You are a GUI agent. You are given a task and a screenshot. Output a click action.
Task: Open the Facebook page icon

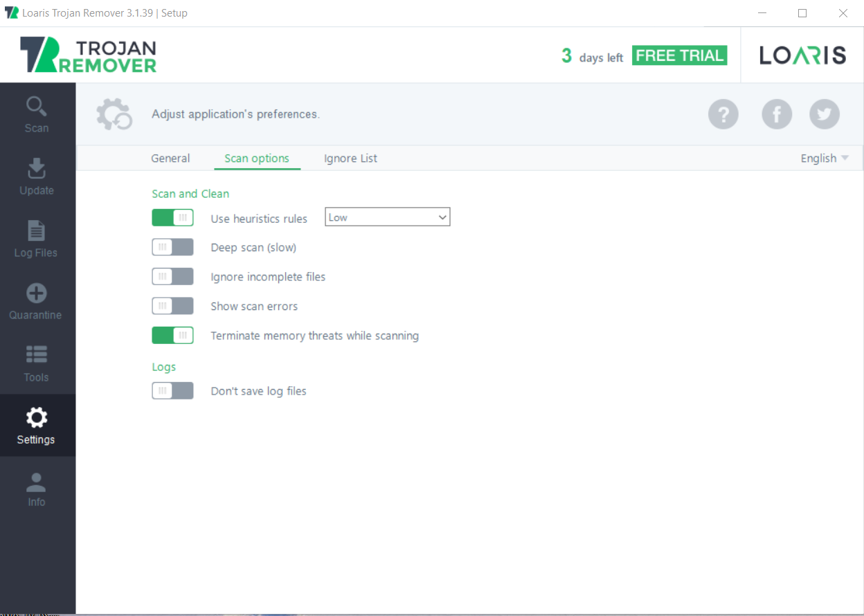click(776, 114)
